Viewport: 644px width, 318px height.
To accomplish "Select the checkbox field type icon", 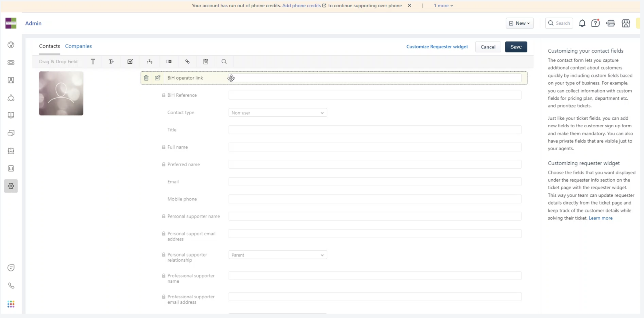I will (x=130, y=62).
